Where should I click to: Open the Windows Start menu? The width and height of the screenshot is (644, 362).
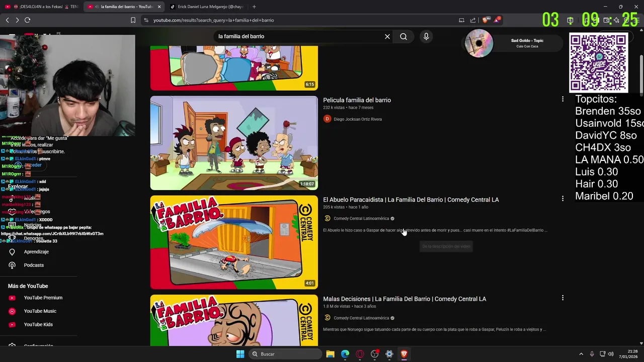240,354
